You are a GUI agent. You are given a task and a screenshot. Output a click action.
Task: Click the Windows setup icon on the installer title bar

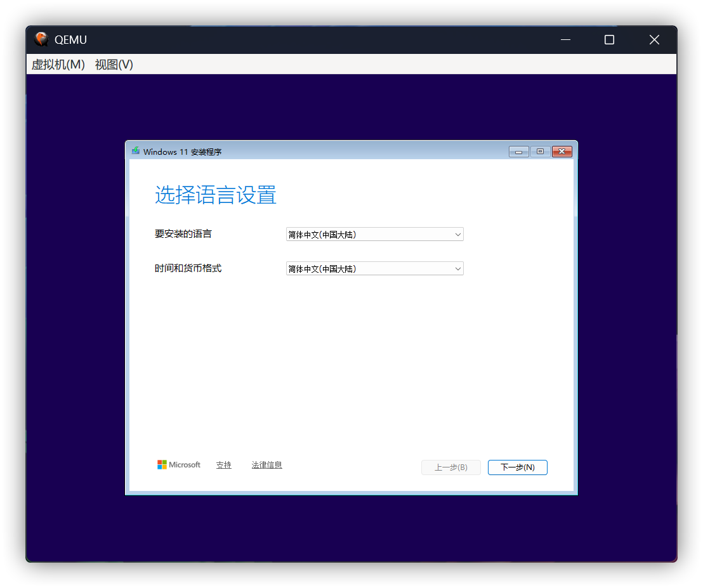pos(135,152)
